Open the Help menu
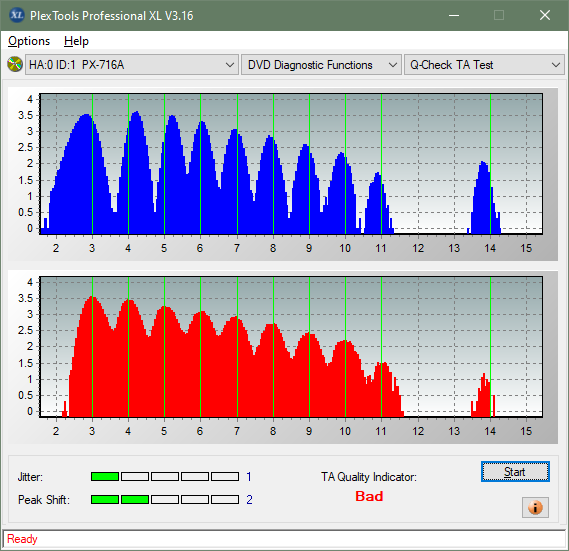 76,41
